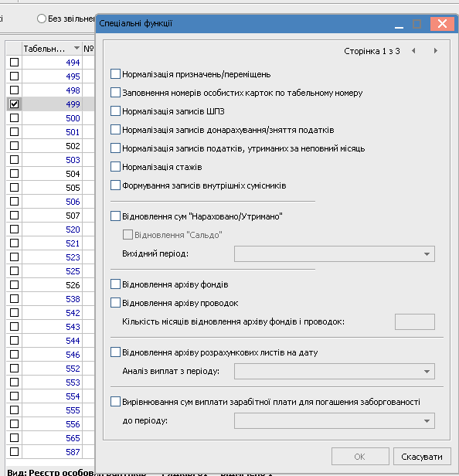Check Нормалізація записів податків за неповний місяць
Viewport: 459px width, 476px height.
[x=115, y=148]
